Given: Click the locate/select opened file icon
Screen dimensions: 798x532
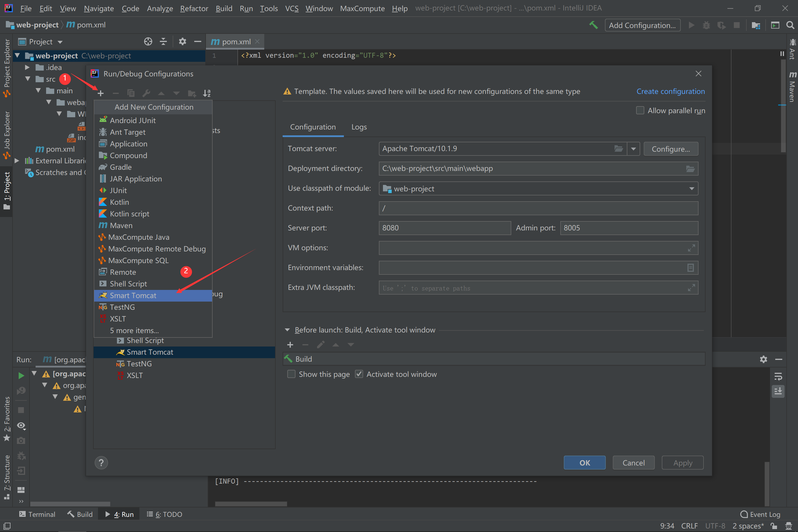Looking at the screenshot, I should pyautogui.click(x=148, y=42).
